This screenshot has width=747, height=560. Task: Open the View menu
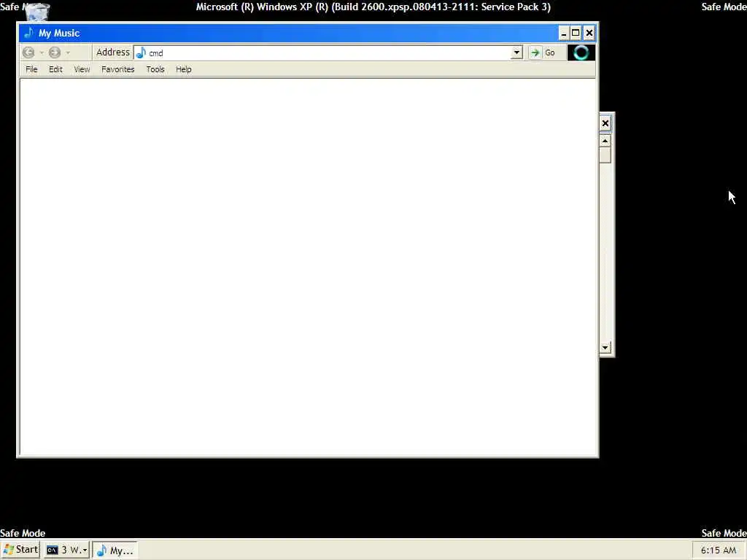tap(82, 69)
